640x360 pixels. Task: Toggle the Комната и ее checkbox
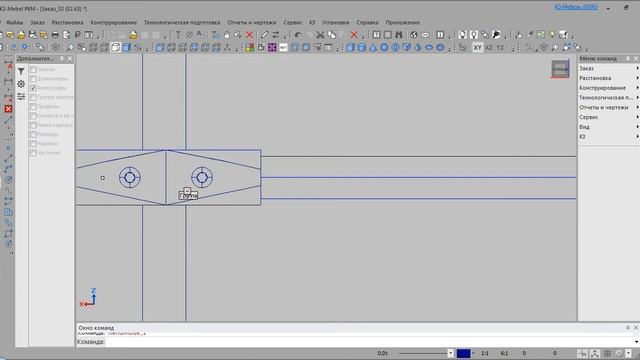pyautogui.click(x=33, y=116)
